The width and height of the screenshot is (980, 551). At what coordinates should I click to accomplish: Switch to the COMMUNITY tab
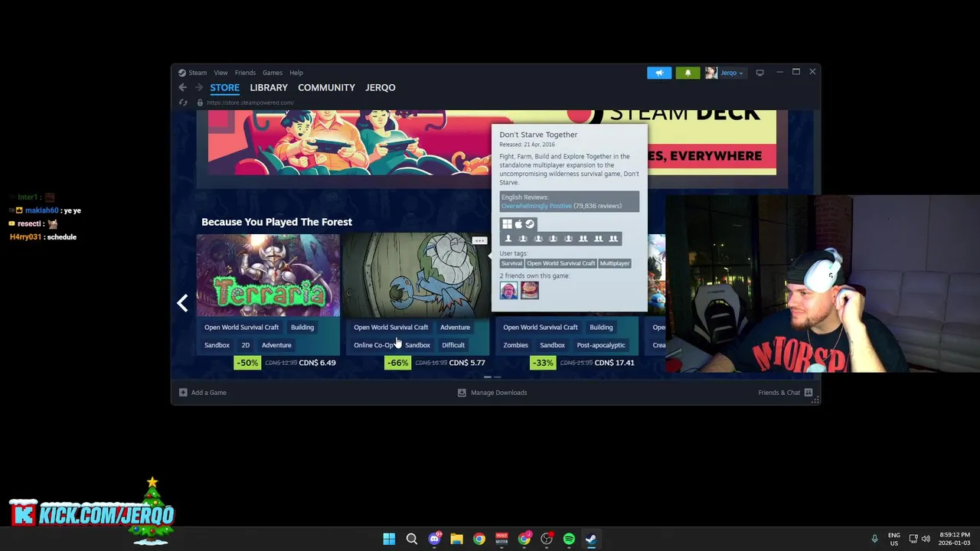327,87
